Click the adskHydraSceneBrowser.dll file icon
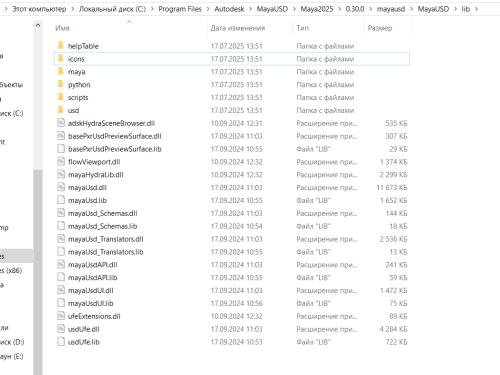Image resolution: width=500 pixels, height=375 pixels. point(61,123)
